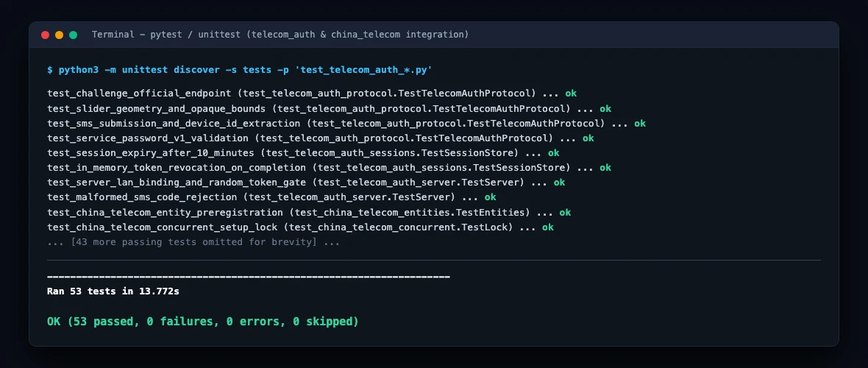Click the green maximize window dot
This screenshot has height=368, width=868.
tap(73, 35)
